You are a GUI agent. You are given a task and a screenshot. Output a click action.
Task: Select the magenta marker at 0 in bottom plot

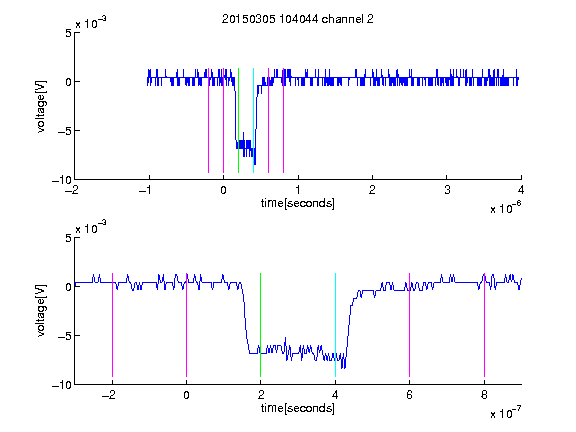click(x=186, y=325)
